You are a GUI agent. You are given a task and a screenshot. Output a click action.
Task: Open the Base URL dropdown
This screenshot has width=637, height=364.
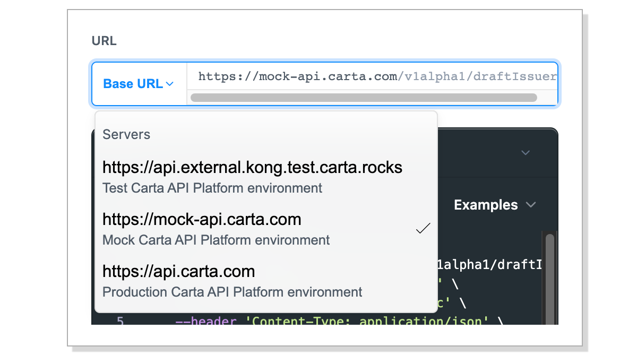139,84
